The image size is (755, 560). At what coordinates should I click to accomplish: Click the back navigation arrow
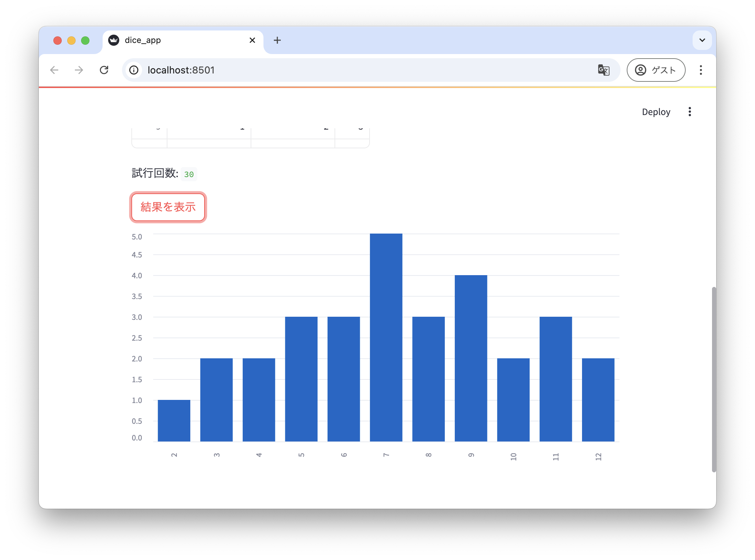click(x=54, y=70)
